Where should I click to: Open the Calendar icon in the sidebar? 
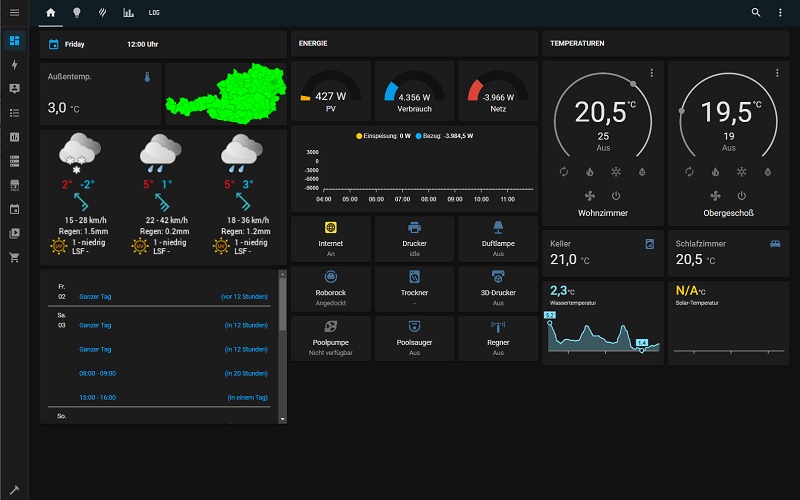tap(14, 210)
